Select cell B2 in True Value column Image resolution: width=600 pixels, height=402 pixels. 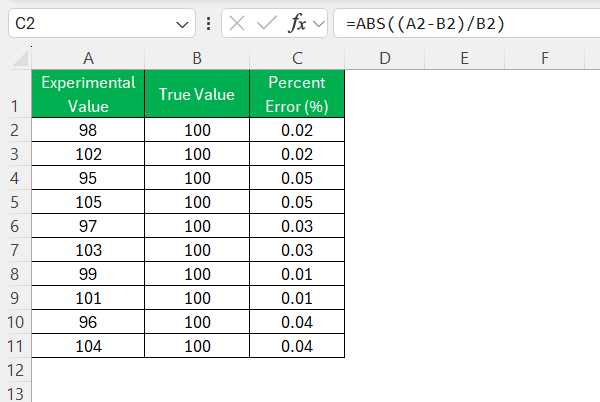point(197,130)
